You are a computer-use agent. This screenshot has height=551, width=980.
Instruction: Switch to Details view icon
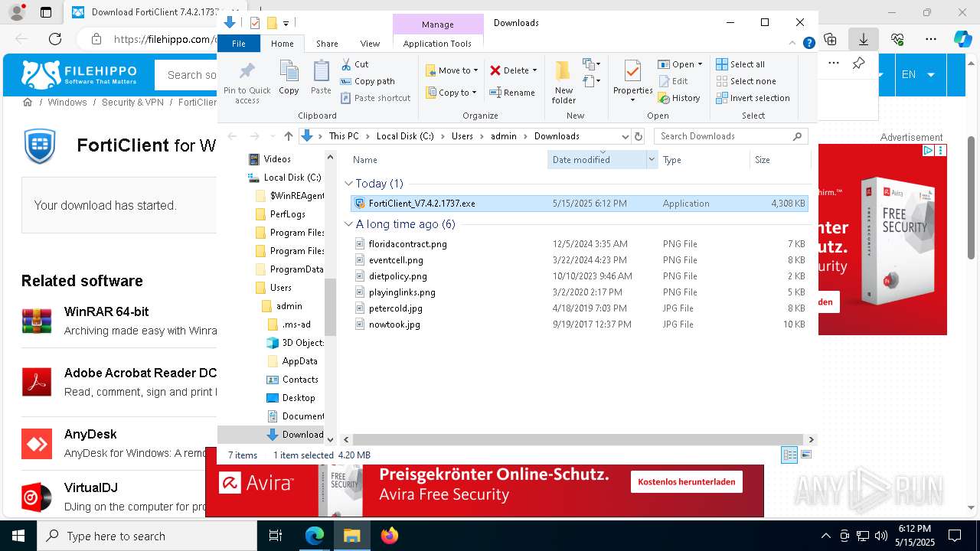coord(789,455)
